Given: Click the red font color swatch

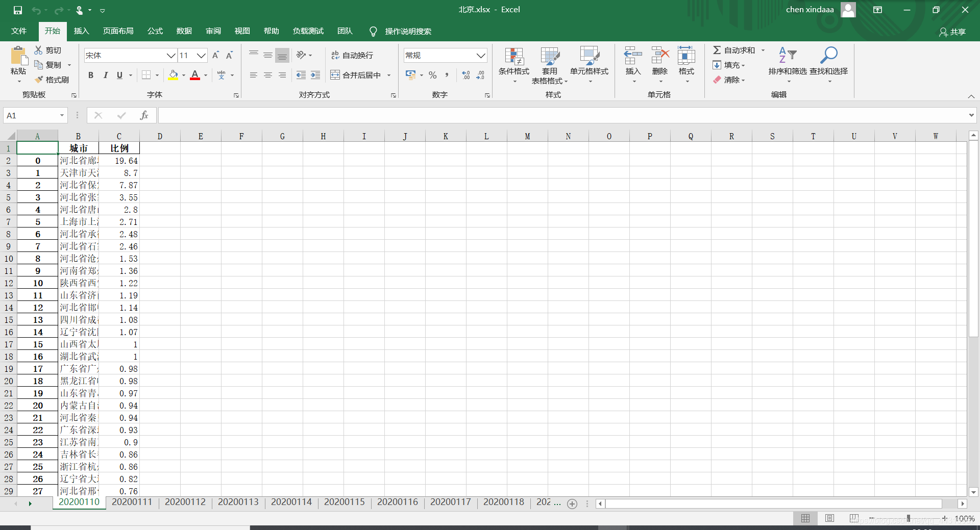Looking at the screenshot, I should [x=195, y=75].
